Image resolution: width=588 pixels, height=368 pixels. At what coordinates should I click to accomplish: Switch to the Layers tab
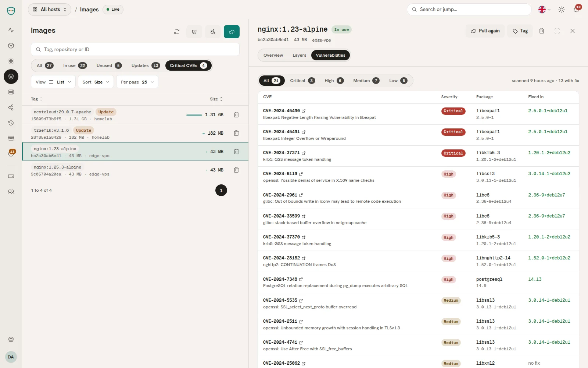coord(299,55)
